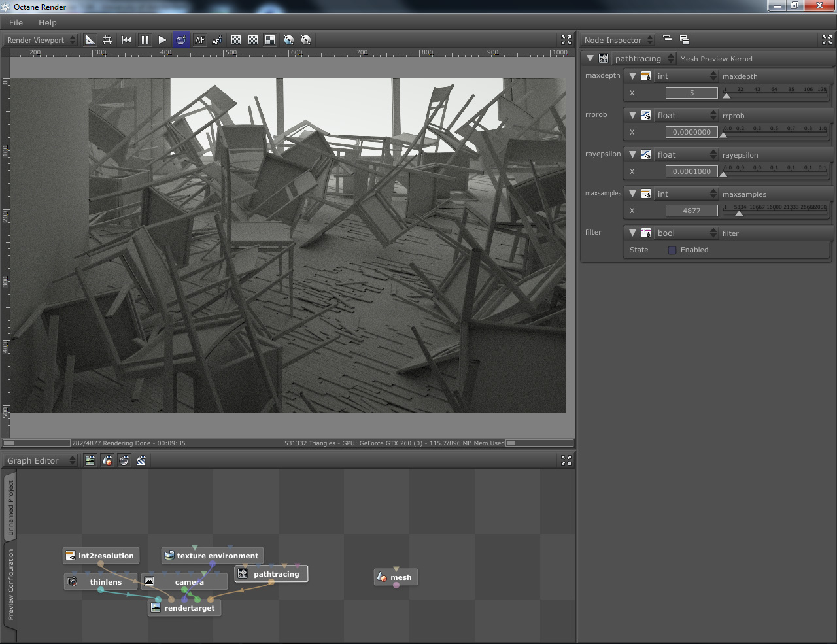Click the maxsamples slider handle
Viewport: 837px width, 644px height.
pos(739,214)
